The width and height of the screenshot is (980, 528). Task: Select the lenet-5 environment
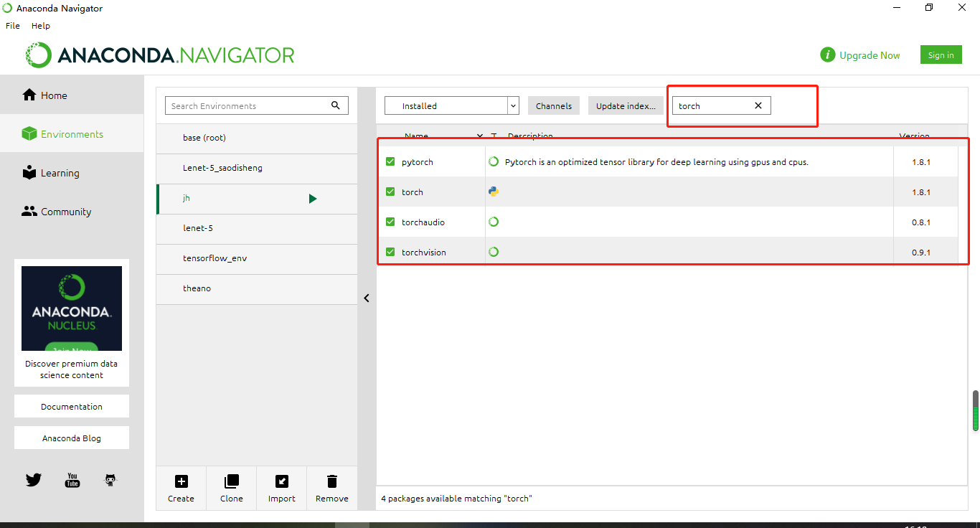(x=257, y=228)
